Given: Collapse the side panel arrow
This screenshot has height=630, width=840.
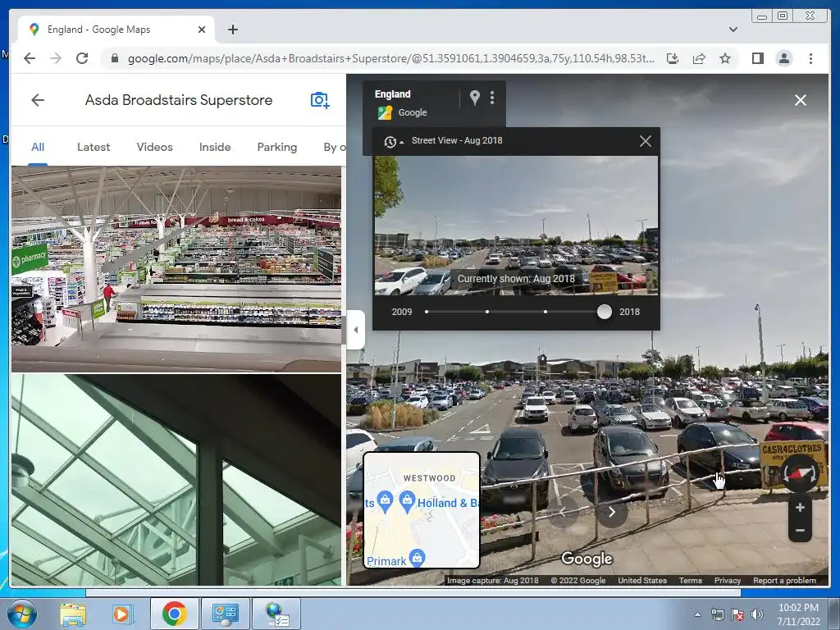Looking at the screenshot, I should tap(356, 330).
